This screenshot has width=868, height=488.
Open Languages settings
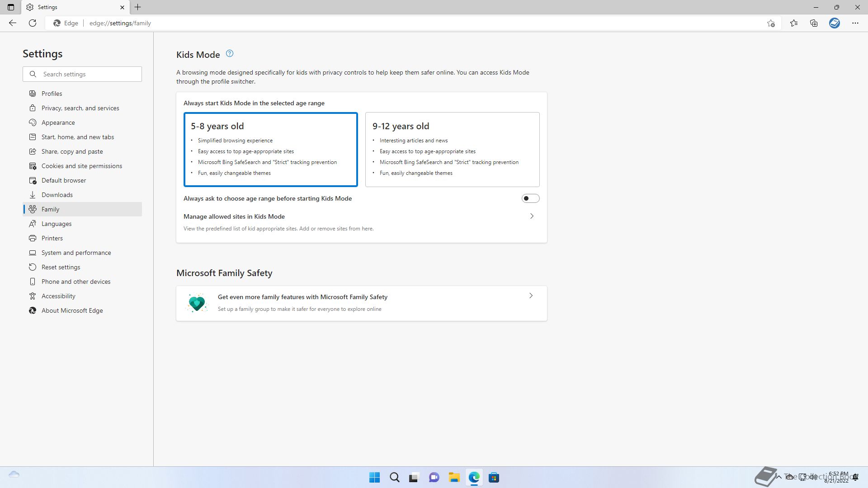[x=82, y=224]
